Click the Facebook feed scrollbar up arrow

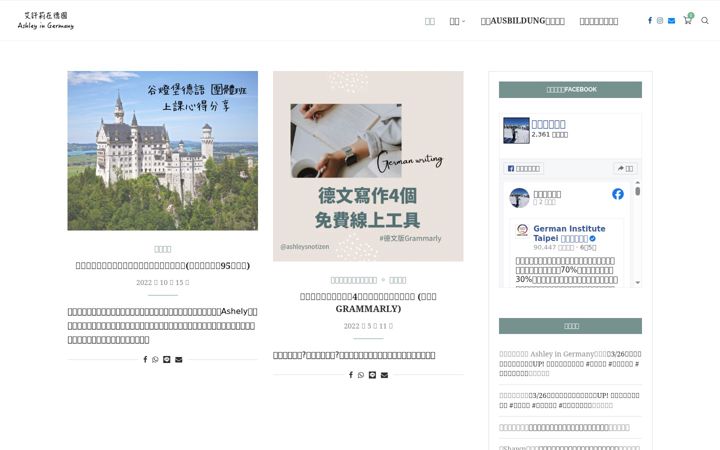[637, 183]
